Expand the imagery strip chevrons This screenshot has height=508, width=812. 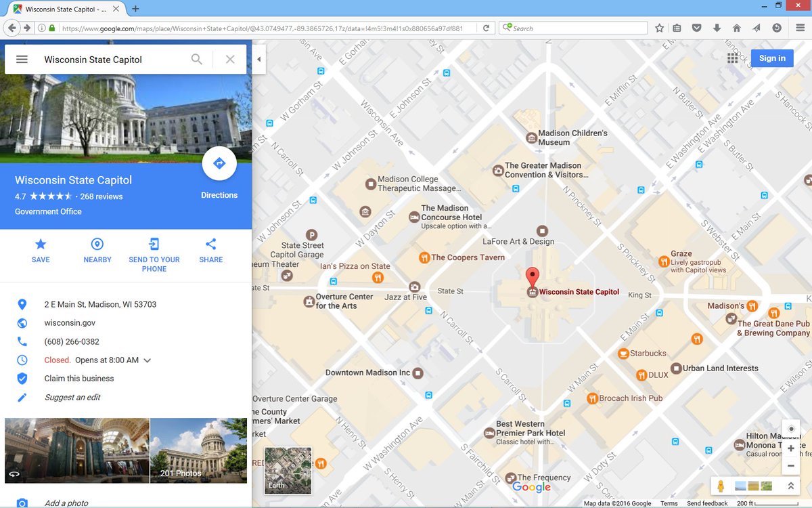pyautogui.click(x=790, y=486)
